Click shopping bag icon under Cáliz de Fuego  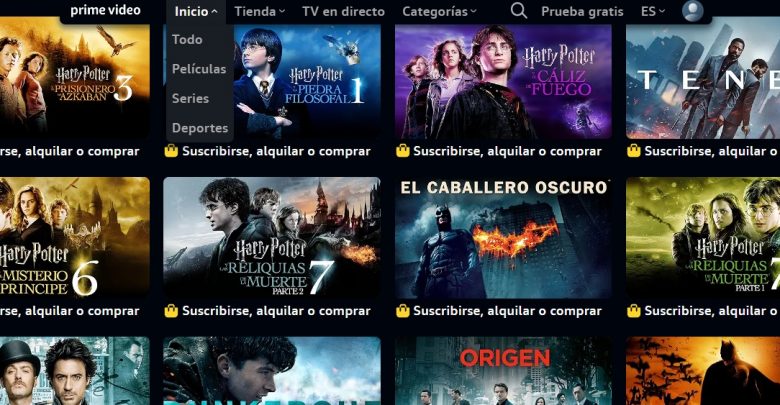pyautogui.click(x=402, y=151)
